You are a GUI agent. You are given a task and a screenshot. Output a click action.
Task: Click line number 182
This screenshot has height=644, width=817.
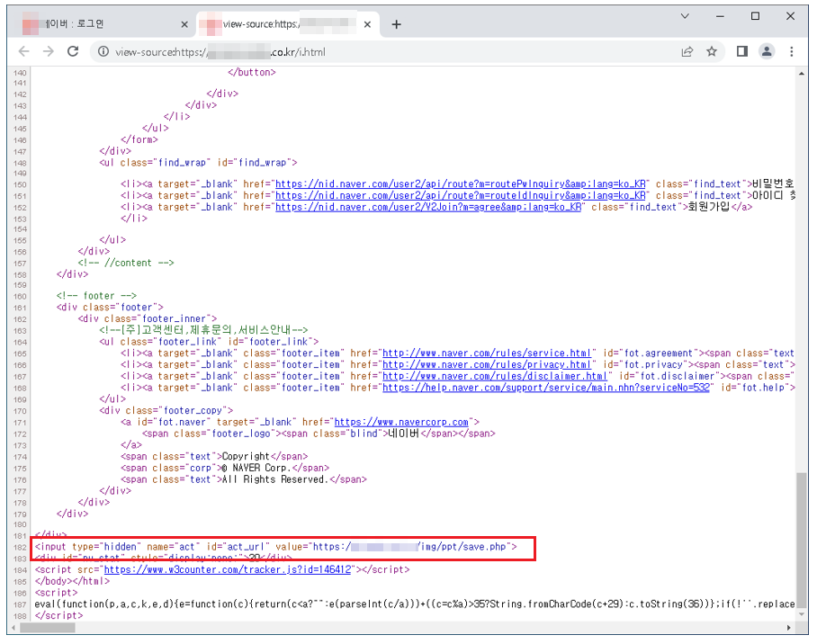click(20, 547)
